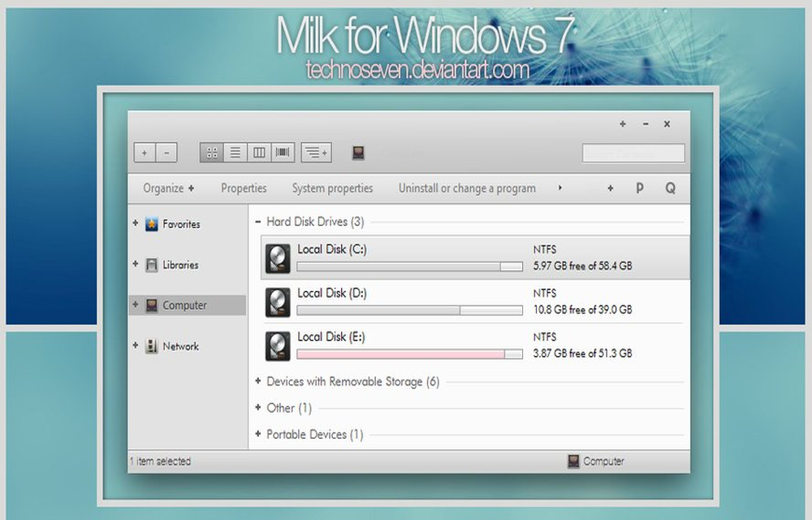Expand the Favorites tree node
This screenshot has height=520, width=812.
pyautogui.click(x=135, y=223)
